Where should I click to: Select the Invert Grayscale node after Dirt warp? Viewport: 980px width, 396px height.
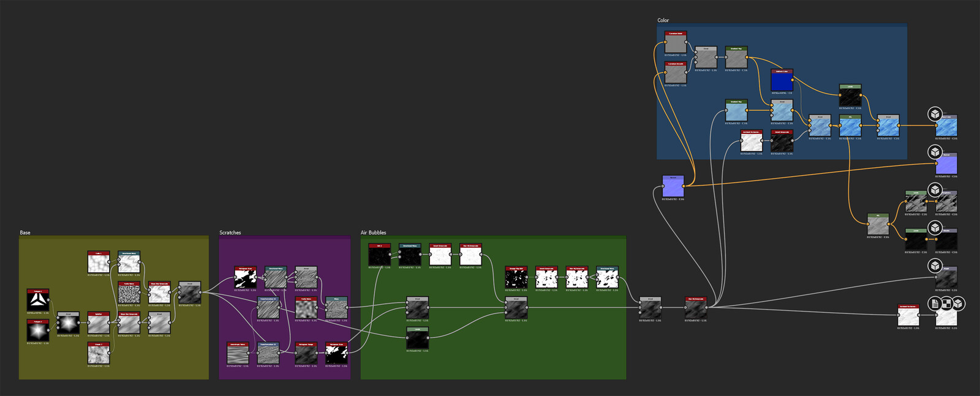[x=440, y=255]
